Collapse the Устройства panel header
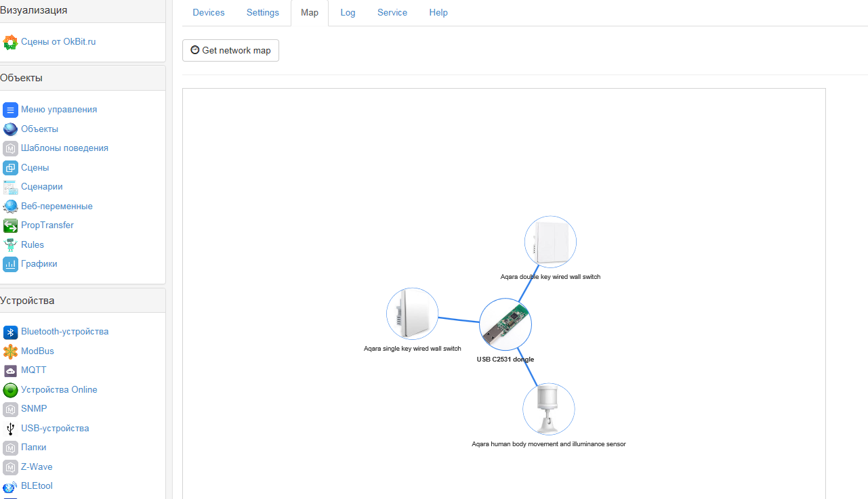The width and height of the screenshot is (868, 499). click(83, 301)
